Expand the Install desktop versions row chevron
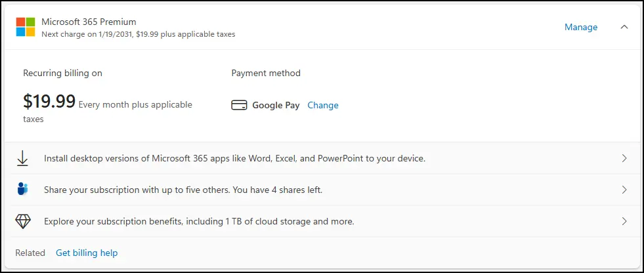Image resolution: width=644 pixels, height=273 pixels. [x=624, y=158]
